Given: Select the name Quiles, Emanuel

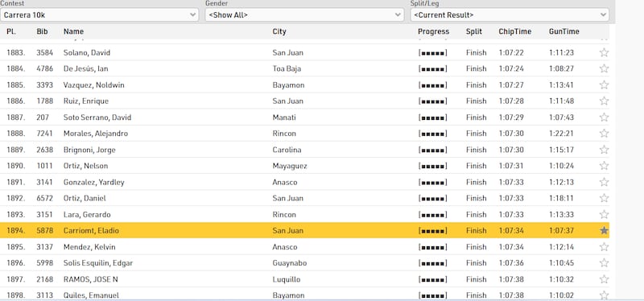Looking at the screenshot, I should click(x=91, y=295).
